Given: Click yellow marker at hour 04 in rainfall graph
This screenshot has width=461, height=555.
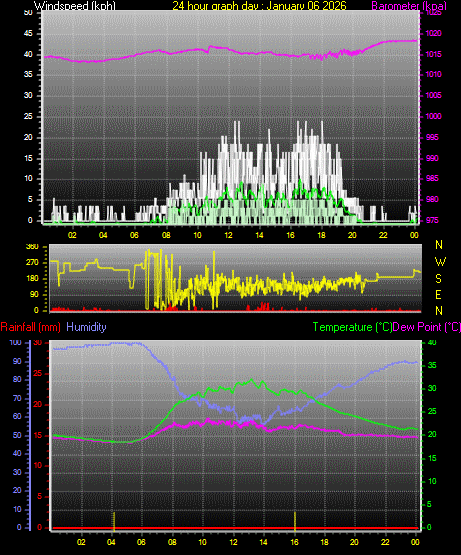Looking at the screenshot, I should [114, 521].
